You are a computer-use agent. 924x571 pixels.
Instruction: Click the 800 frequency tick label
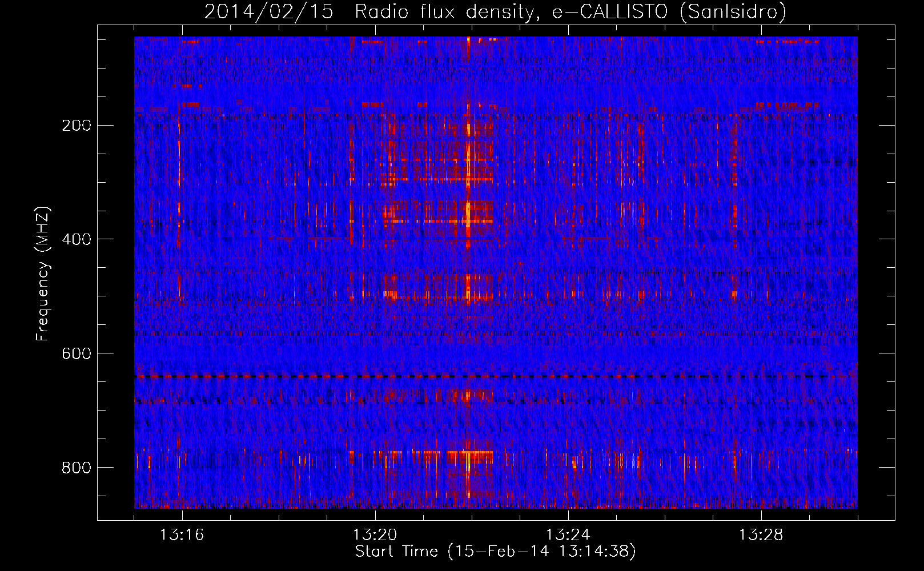[76, 468]
